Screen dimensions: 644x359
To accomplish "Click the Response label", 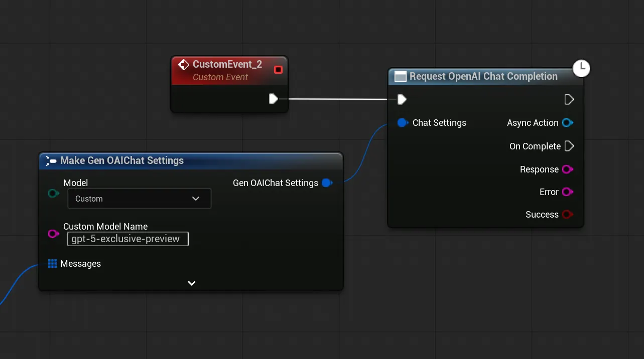I will 539,169.
